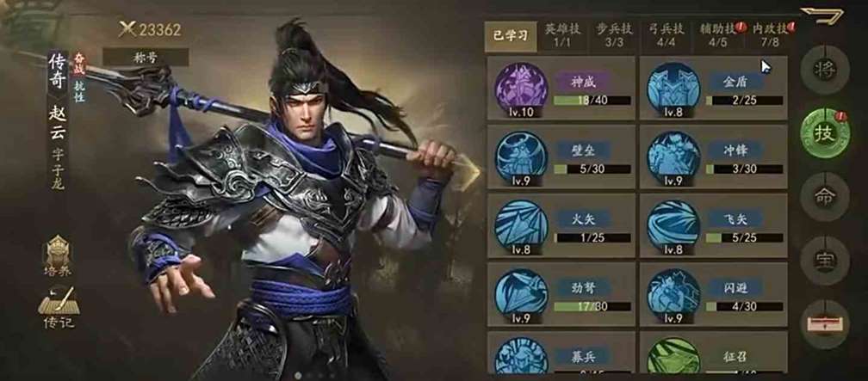Viewport: 868px width, 381px height.
Task: Open the 传记 biography icon
Action: coord(59,308)
